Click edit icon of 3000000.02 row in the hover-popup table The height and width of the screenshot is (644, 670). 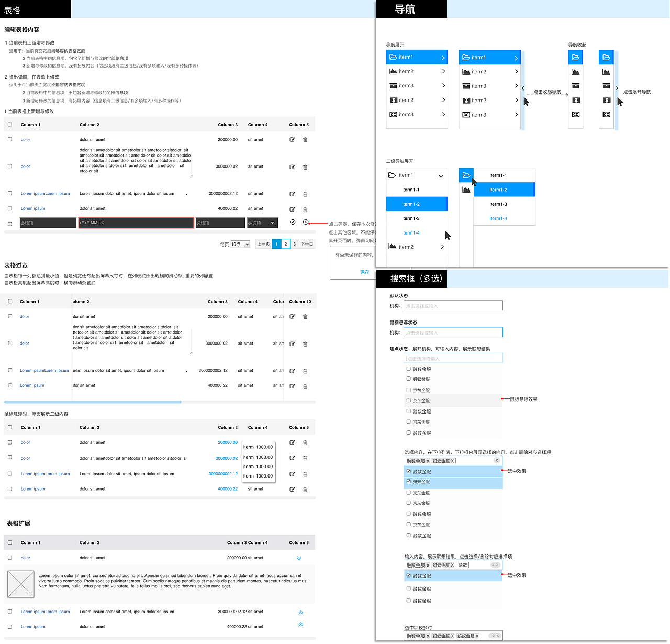point(292,458)
